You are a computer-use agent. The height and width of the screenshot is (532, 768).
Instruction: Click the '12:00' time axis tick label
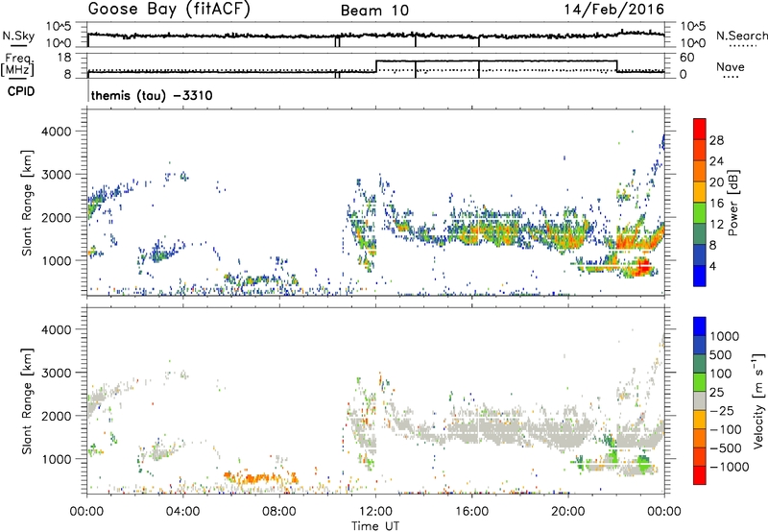375,512
